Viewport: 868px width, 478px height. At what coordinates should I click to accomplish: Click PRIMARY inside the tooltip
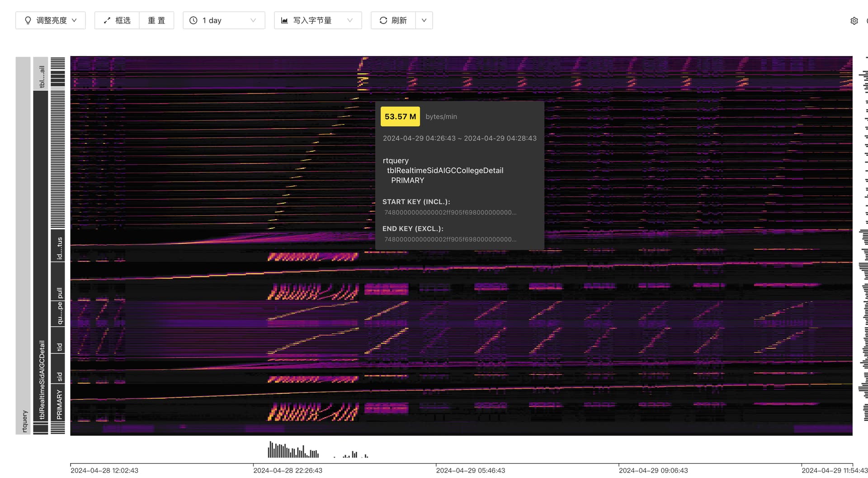(407, 180)
